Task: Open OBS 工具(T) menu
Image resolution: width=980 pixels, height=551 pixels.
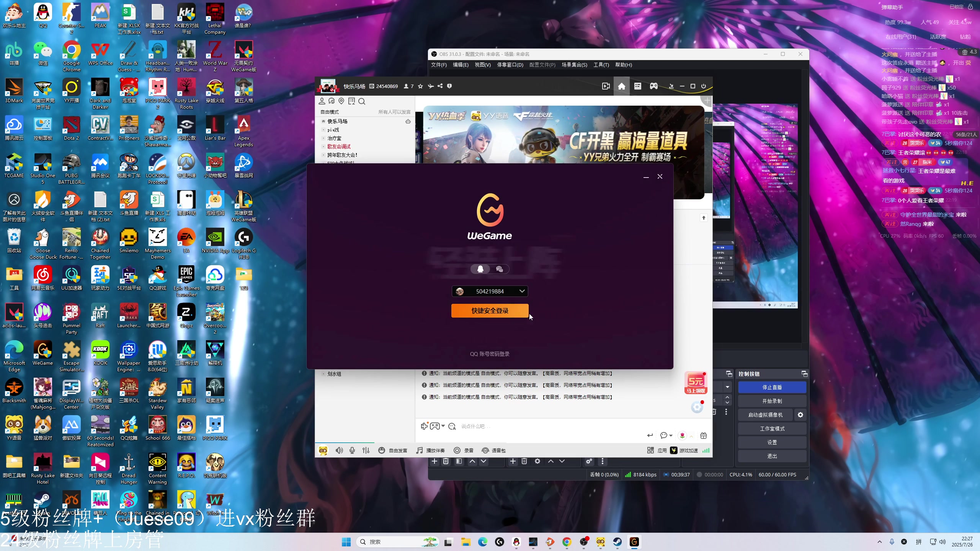Action: click(601, 65)
